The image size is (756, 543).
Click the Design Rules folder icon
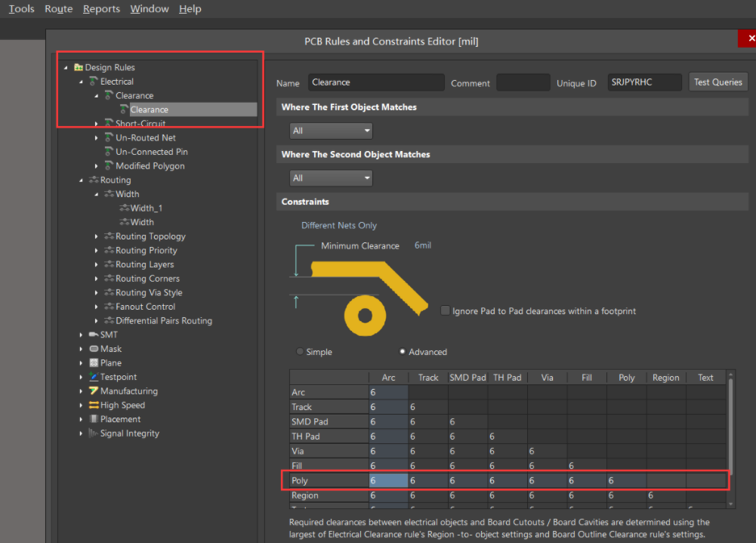(x=78, y=67)
